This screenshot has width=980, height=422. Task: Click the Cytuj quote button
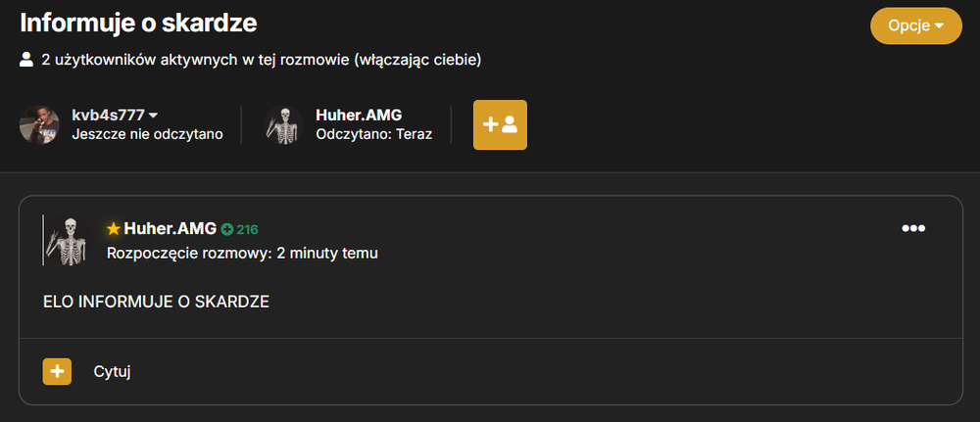click(x=112, y=372)
